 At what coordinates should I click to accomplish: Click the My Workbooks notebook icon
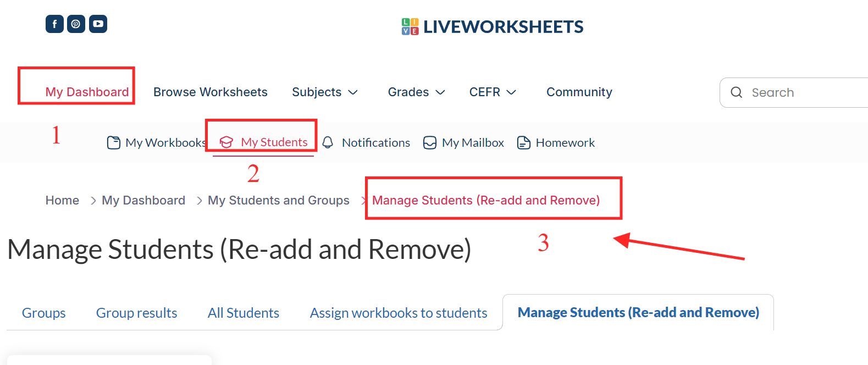113,143
